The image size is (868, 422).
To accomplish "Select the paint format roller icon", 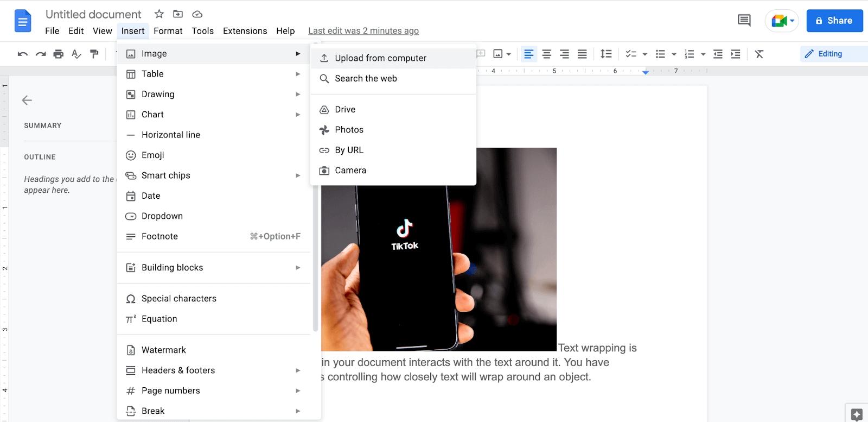I will tap(94, 54).
